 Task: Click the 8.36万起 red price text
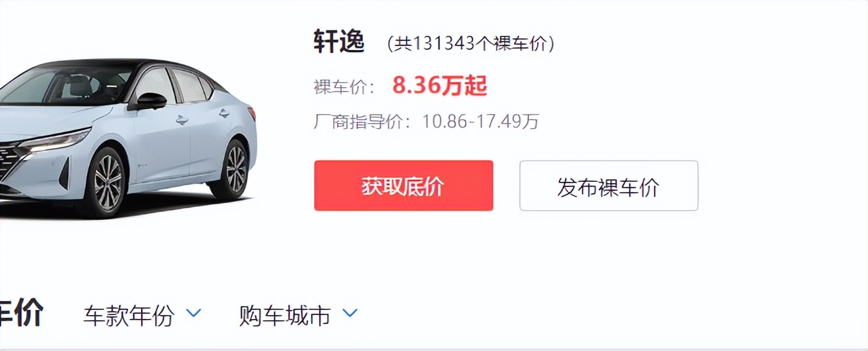[x=440, y=85]
